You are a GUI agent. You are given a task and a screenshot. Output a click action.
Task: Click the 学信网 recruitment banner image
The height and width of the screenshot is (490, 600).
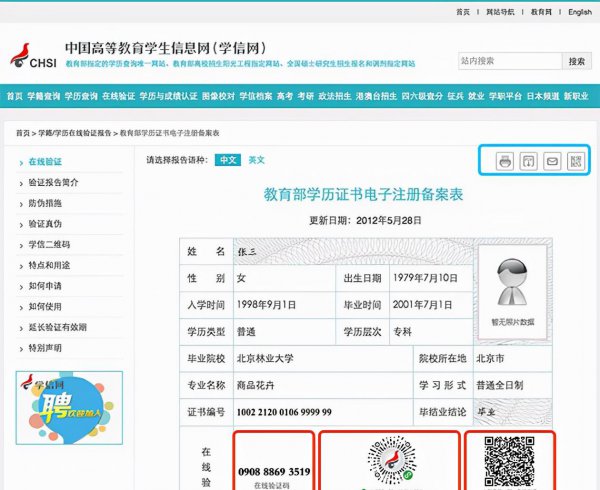(69, 407)
